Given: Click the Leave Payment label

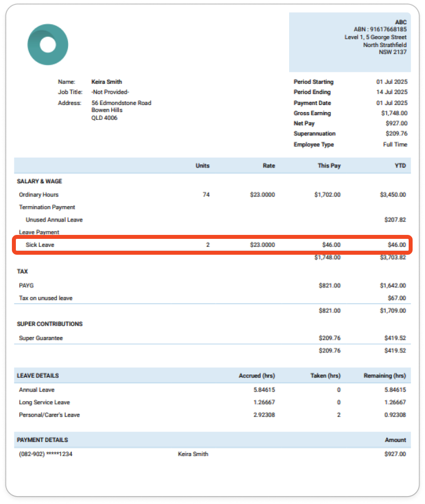Looking at the screenshot, I should point(39,232).
